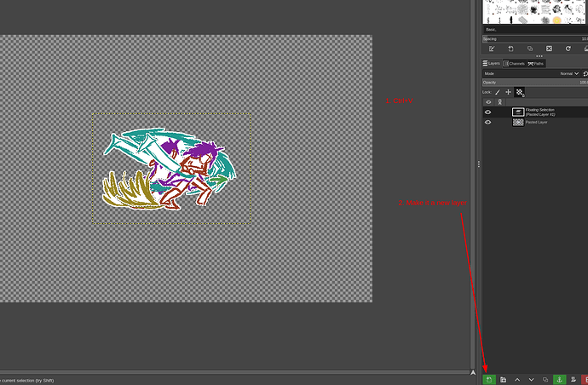
Task: Refresh the brushes list
Action: [568, 49]
